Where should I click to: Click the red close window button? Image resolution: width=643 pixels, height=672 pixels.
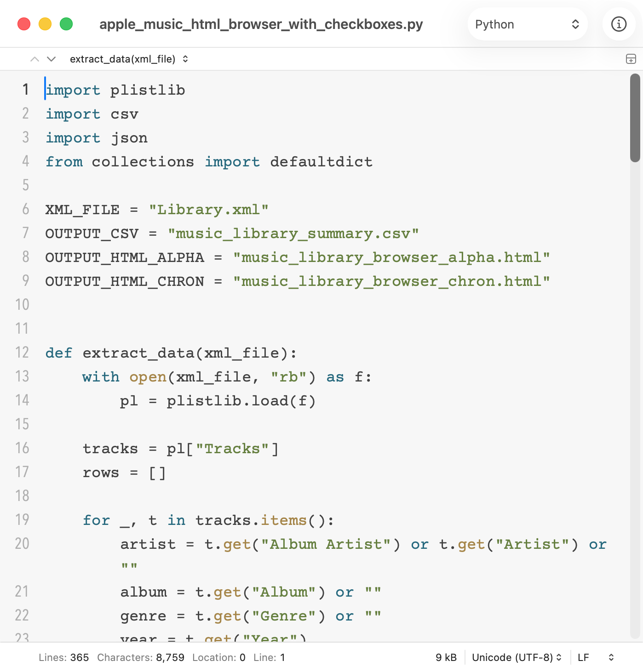point(24,24)
